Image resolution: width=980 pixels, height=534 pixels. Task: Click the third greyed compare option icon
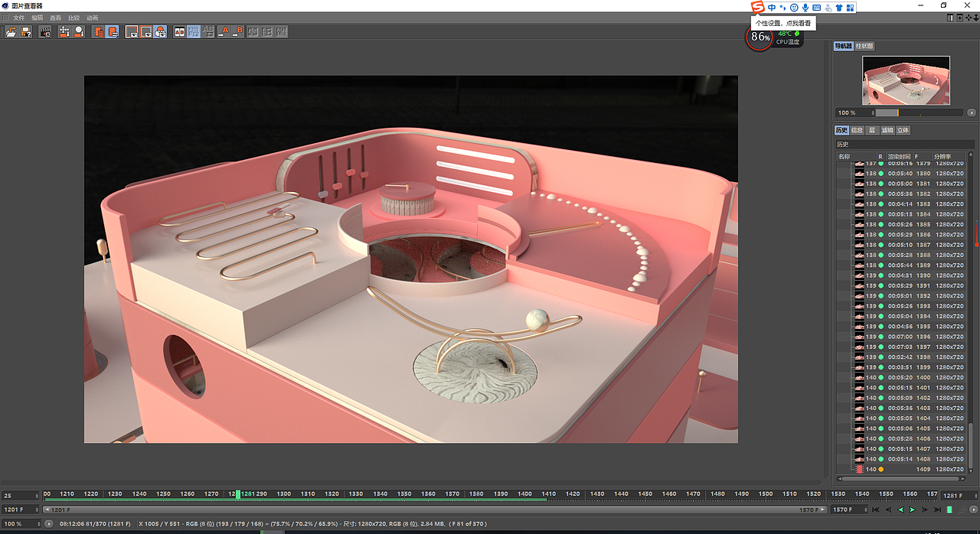[x=281, y=32]
